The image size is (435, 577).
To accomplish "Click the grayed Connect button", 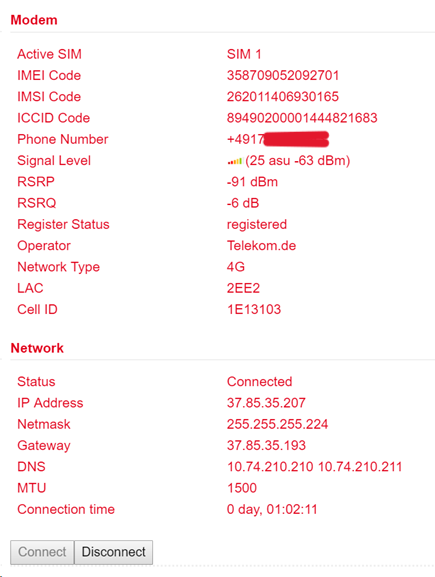I will (42, 552).
